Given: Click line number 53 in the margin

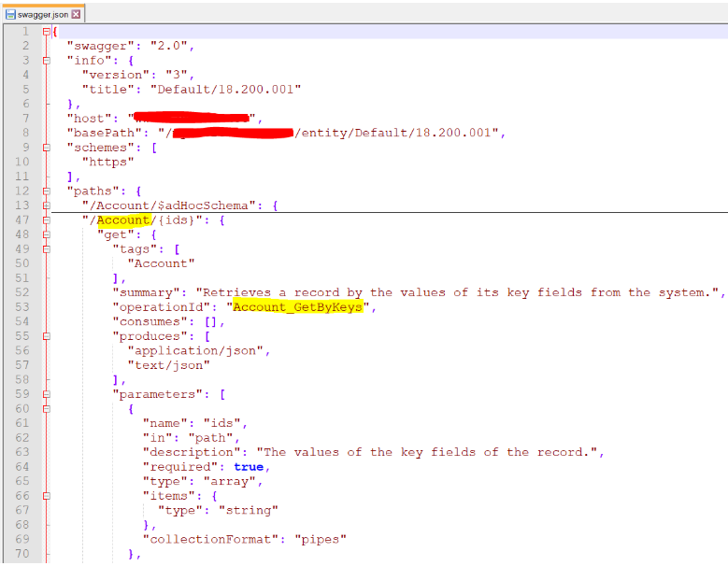Looking at the screenshot, I should tap(22, 306).
